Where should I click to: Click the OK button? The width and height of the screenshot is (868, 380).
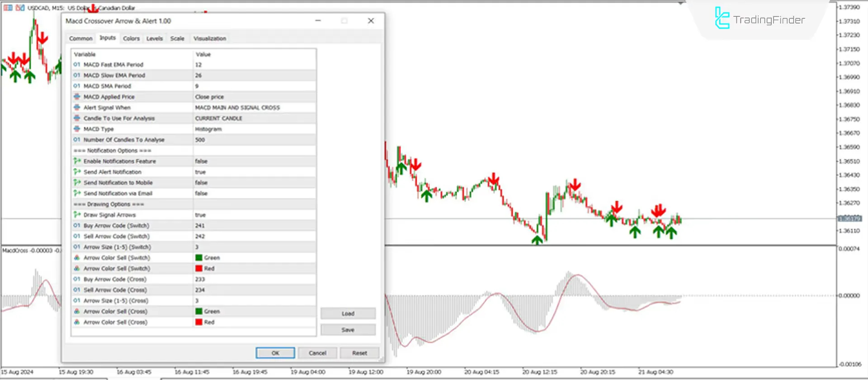point(275,353)
